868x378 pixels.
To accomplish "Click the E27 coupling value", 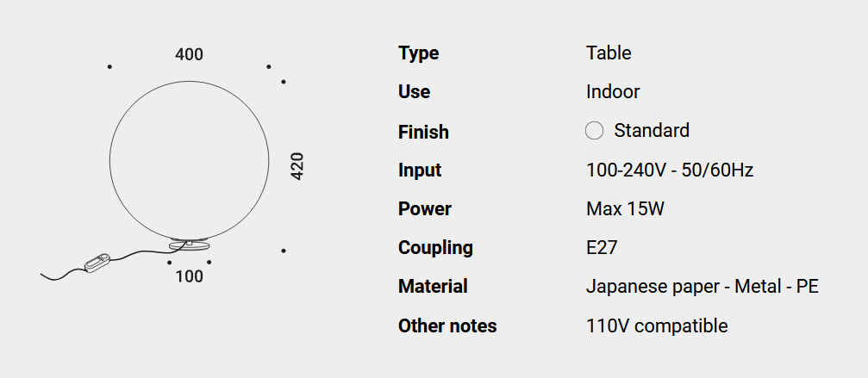I will (x=602, y=248).
